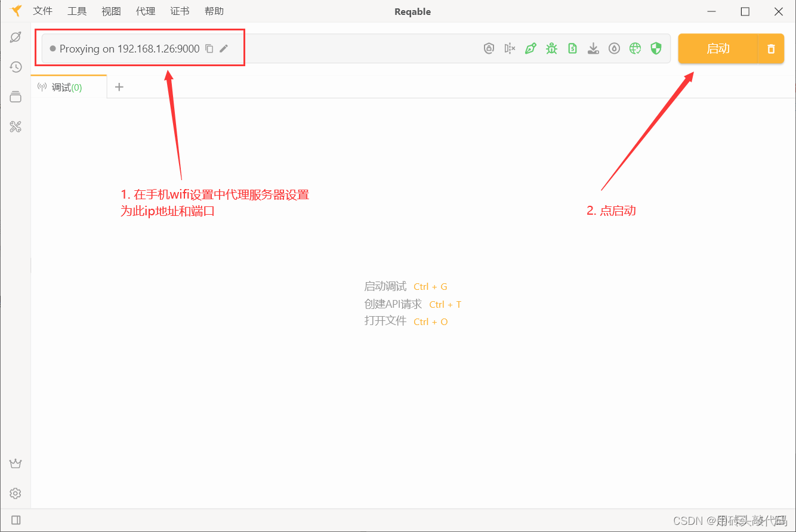Minimize the Reqable window

[711, 11]
